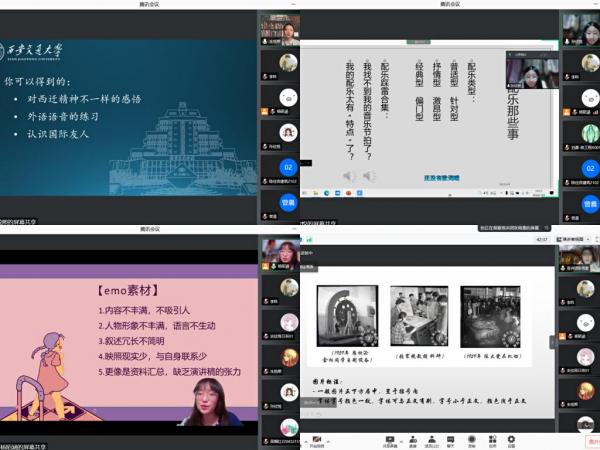Select the blue "02" participant avatar tile

tap(288, 168)
